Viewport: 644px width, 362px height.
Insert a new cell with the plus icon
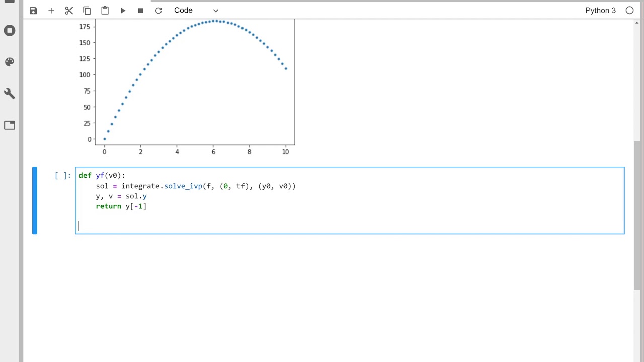[51, 10]
